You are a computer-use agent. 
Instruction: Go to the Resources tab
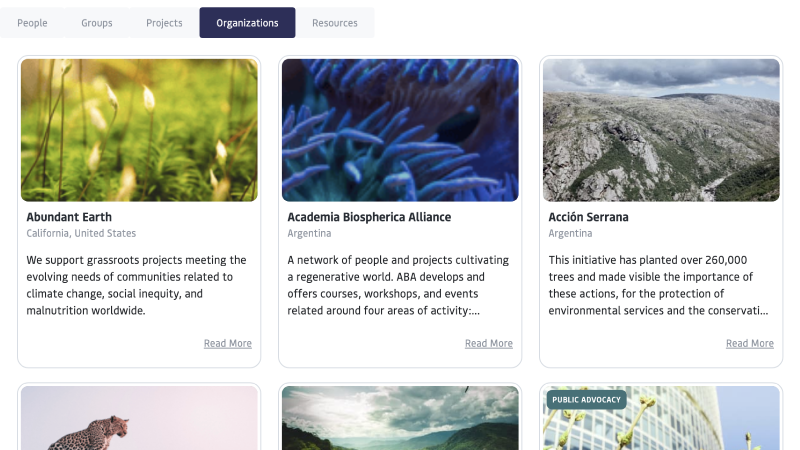pyautogui.click(x=334, y=23)
